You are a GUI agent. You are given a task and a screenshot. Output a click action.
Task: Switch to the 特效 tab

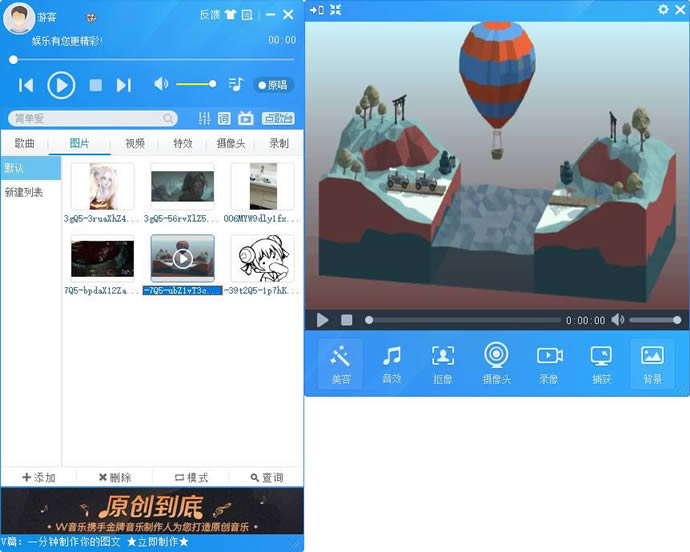[183, 143]
